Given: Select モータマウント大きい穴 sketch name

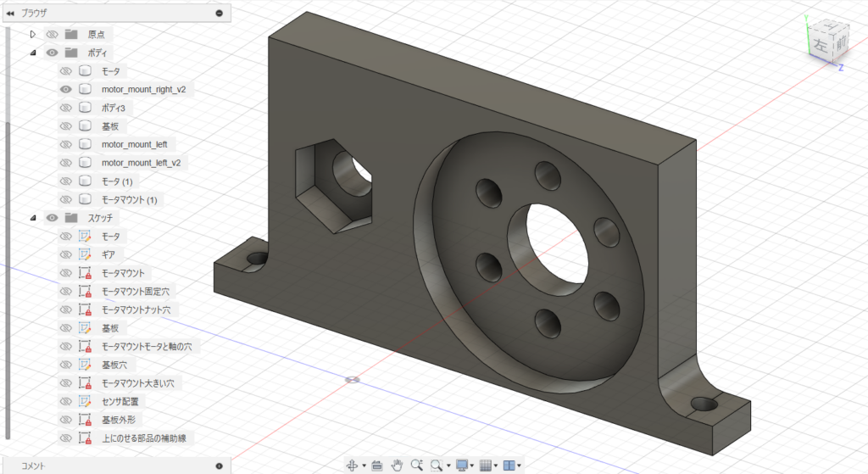Looking at the screenshot, I should [138, 382].
